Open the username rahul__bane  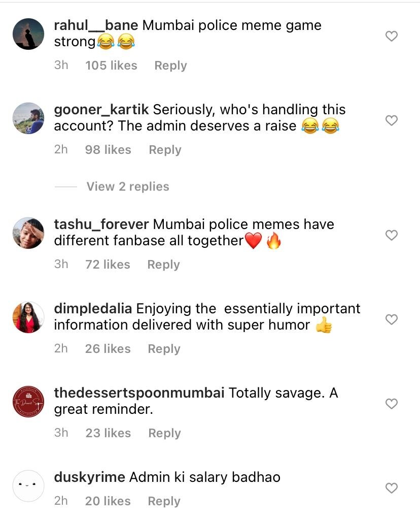click(x=96, y=25)
